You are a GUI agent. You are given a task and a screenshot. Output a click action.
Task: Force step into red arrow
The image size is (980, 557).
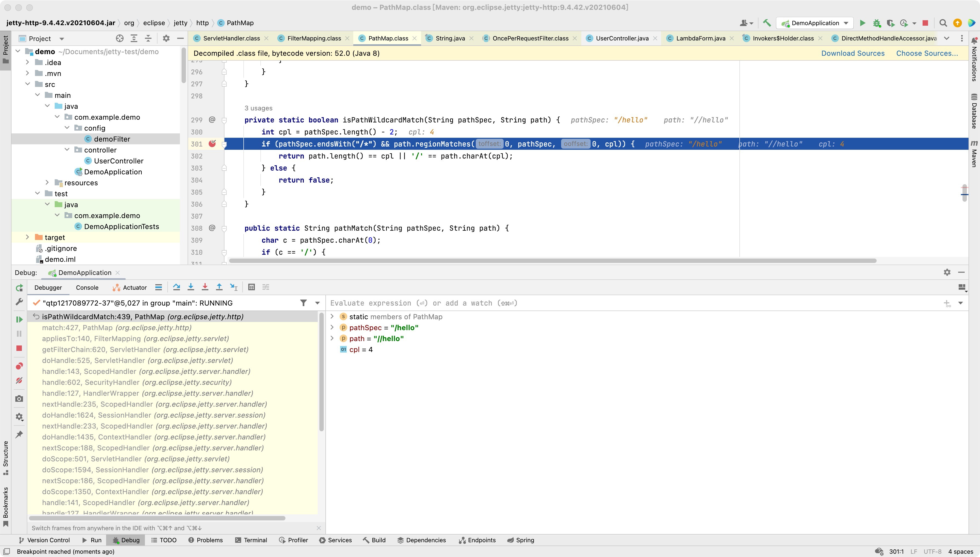point(205,287)
